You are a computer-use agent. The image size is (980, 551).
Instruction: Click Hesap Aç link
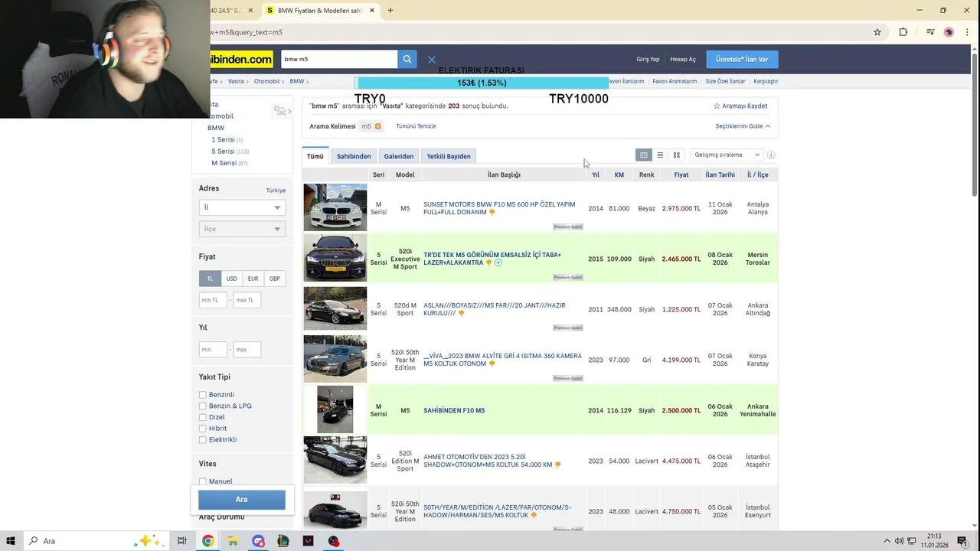pos(683,59)
